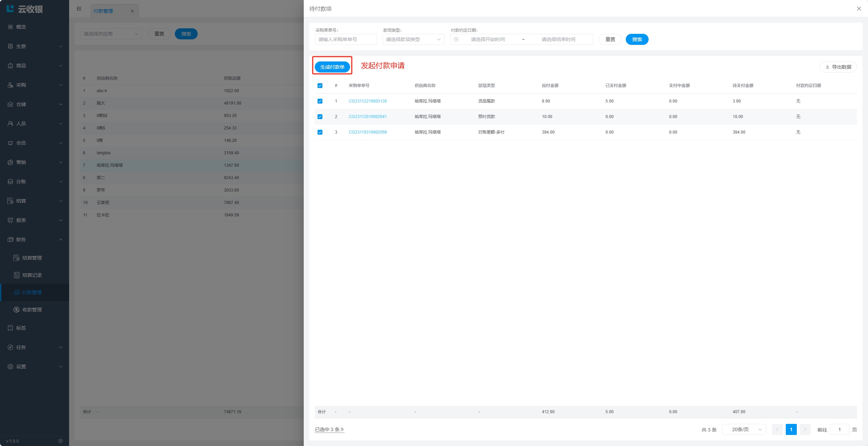Toggle the select-all header checkbox
The width and height of the screenshot is (868, 446).
(x=320, y=86)
